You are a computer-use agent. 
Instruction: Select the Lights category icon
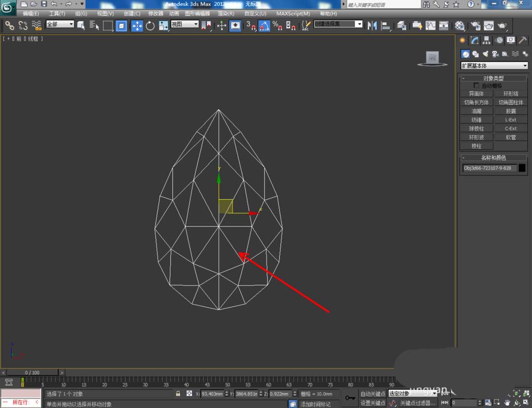pos(485,54)
